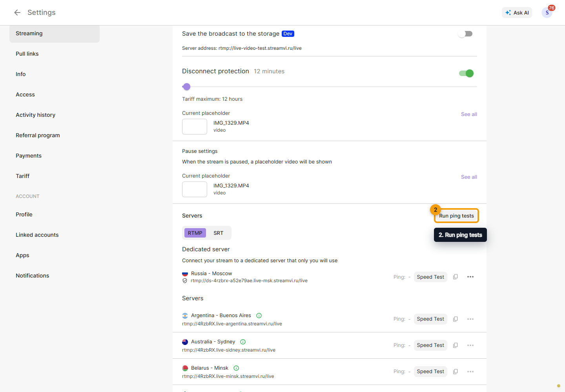Open more options for Russia - Moscow server
Viewport: 565px width, 392px height.
[x=470, y=277]
